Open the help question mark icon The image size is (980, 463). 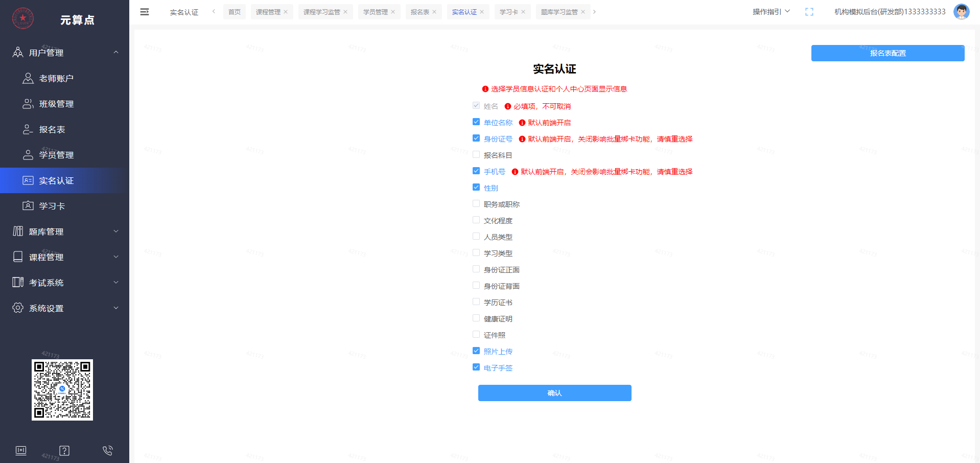coord(64,450)
